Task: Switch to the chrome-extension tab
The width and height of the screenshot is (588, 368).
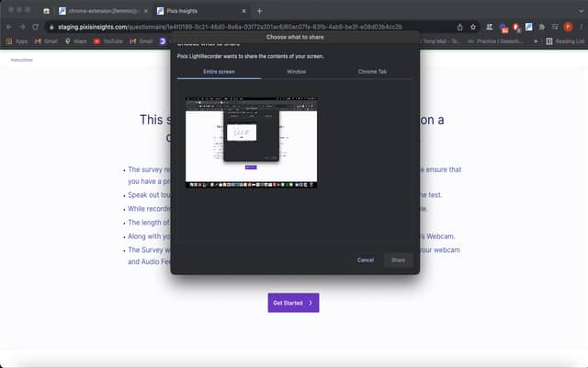Action: pyautogui.click(x=103, y=11)
